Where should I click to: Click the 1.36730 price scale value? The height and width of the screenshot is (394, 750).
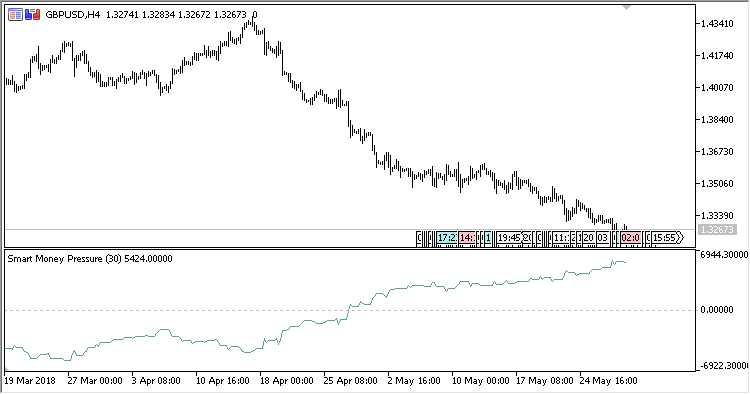[x=717, y=152]
